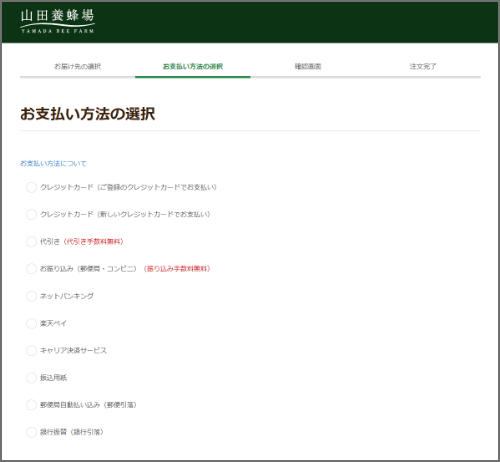Click the ネットバンキング label text
The height and width of the screenshot is (462, 500).
click(x=67, y=296)
